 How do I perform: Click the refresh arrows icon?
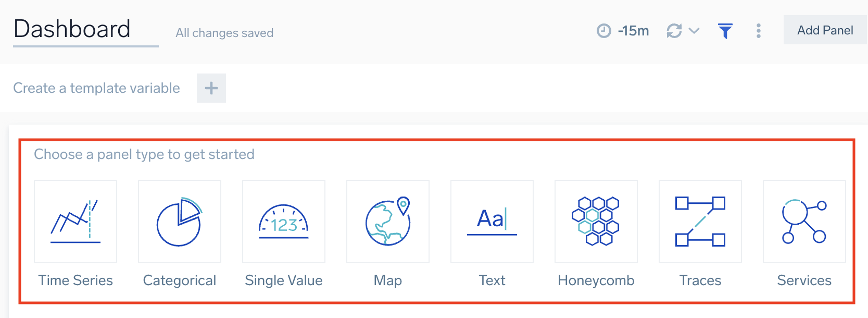(674, 31)
